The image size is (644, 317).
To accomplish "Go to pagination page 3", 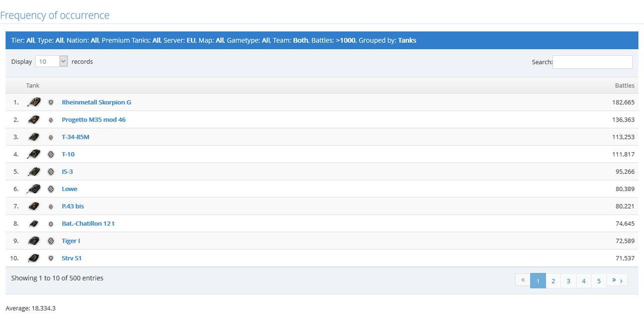I will [569, 281].
